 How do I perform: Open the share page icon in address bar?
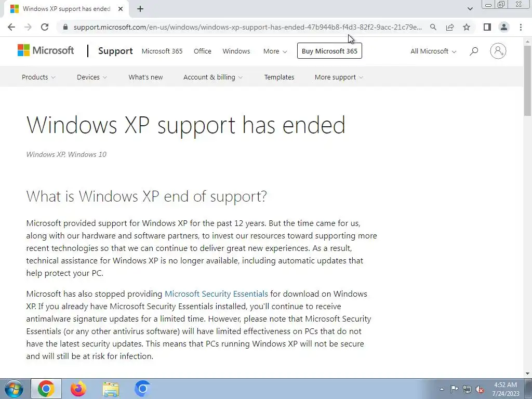(450, 27)
